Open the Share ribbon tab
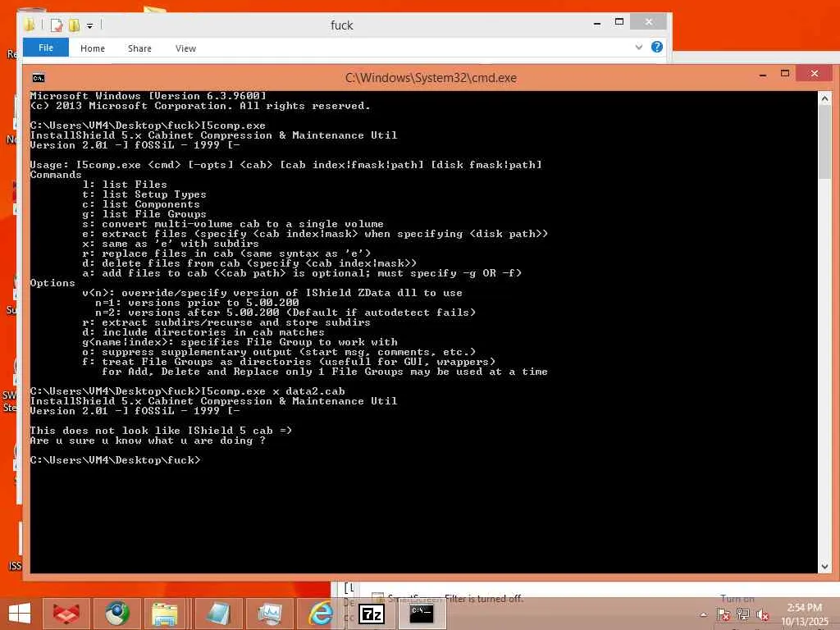The image size is (840, 630). [139, 48]
